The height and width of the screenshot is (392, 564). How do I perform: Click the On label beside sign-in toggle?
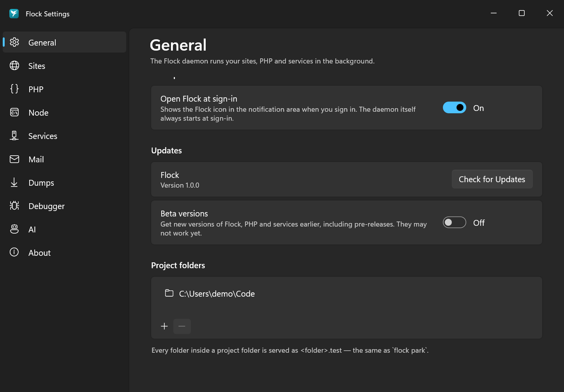[x=479, y=108]
